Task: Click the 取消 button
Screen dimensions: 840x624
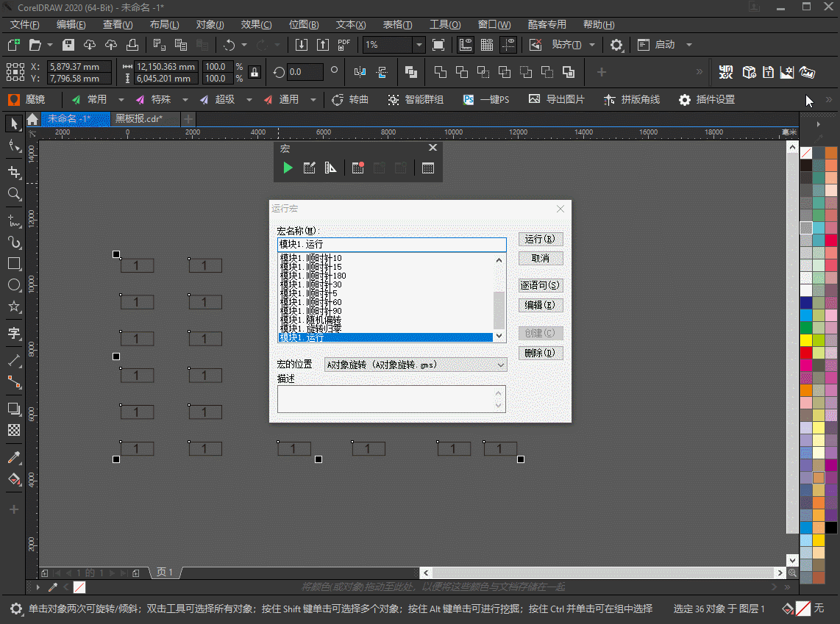Action: (x=541, y=259)
